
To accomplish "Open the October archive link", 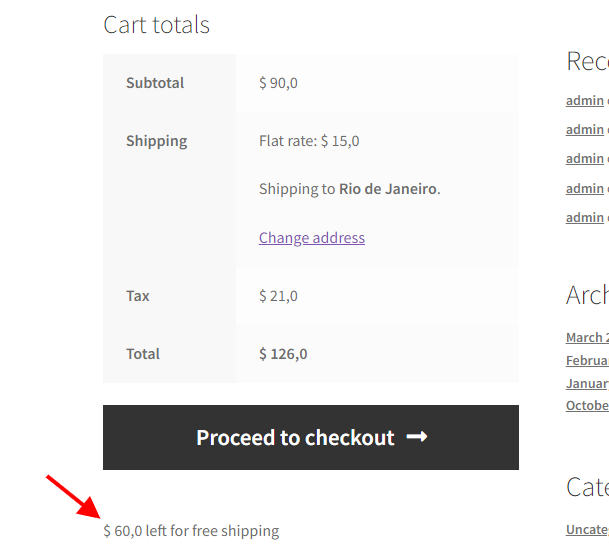I will click(586, 405).
